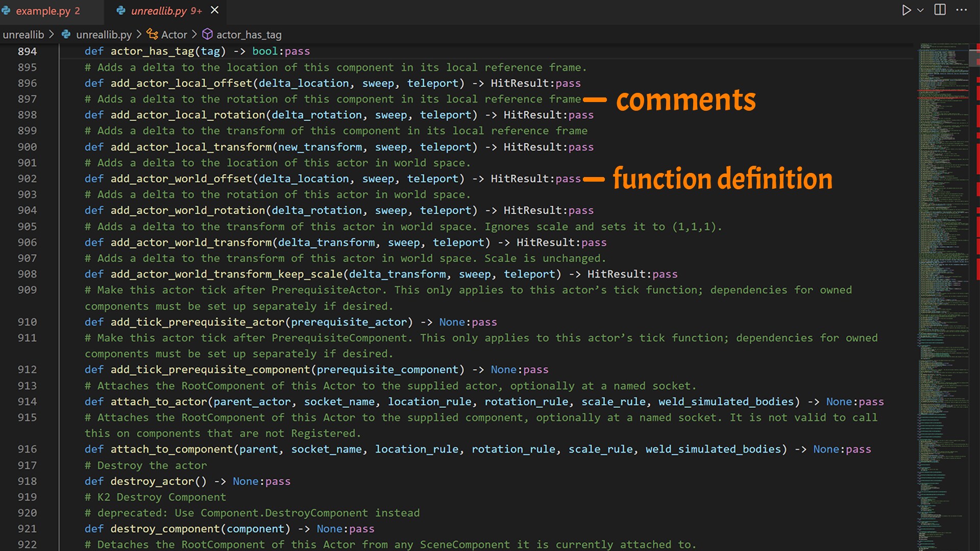The width and height of the screenshot is (980, 551).
Task: Click the function name destroy_component
Action: click(x=165, y=529)
